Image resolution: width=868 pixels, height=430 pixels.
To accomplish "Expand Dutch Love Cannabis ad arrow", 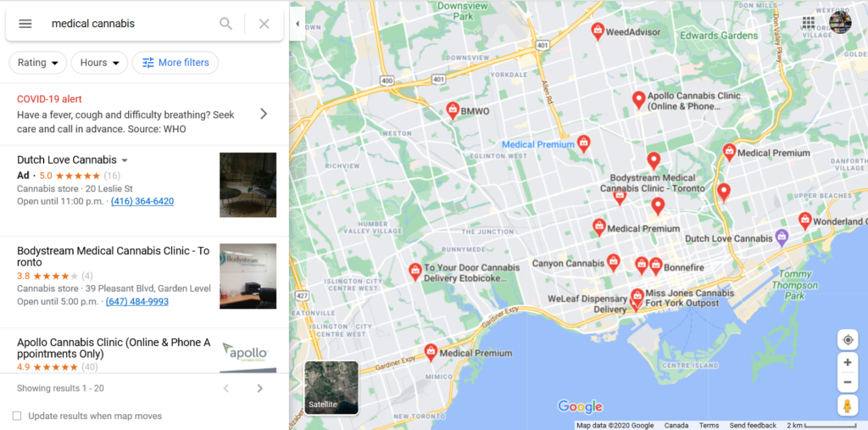I will click(125, 160).
